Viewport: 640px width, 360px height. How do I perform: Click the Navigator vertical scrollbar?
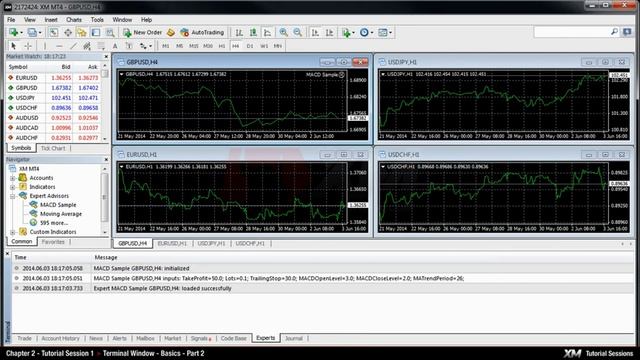[105, 200]
